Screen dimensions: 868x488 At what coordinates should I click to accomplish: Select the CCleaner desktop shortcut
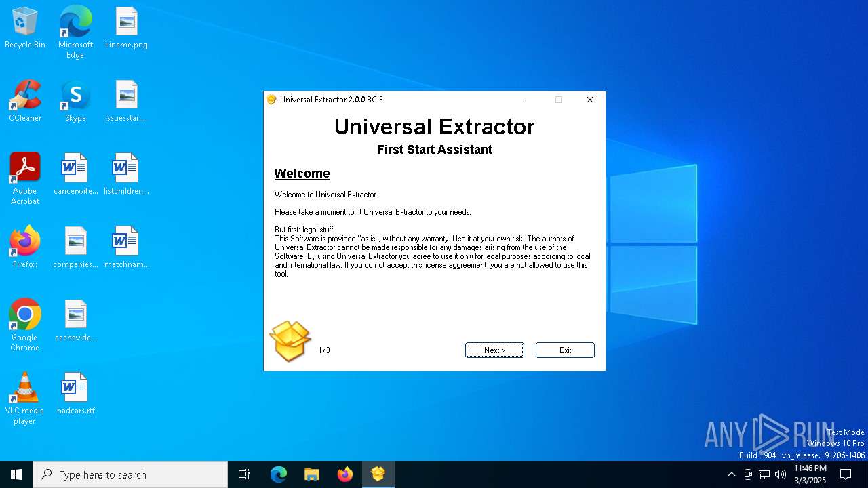pos(25,101)
